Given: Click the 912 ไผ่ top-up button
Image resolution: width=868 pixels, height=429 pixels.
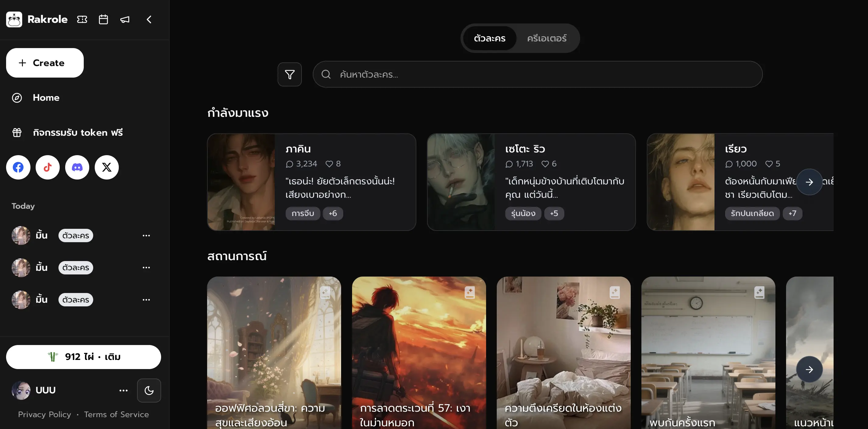Looking at the screenshot, I should pyautogui.click(x=83, y=357).
